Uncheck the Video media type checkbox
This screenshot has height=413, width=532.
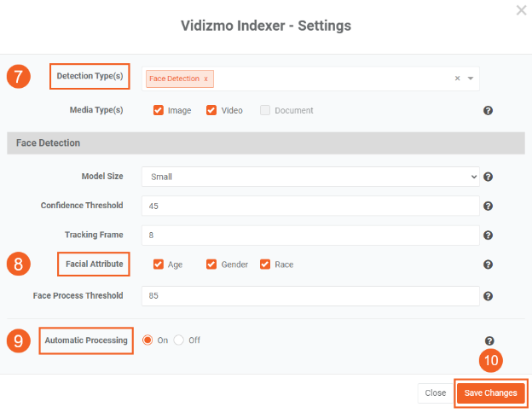211,110
